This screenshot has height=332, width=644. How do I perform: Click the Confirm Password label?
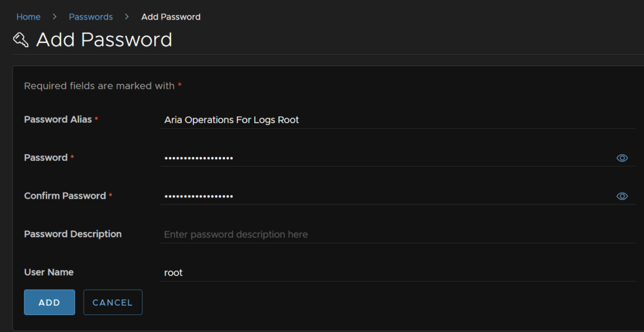pos(65,196)
